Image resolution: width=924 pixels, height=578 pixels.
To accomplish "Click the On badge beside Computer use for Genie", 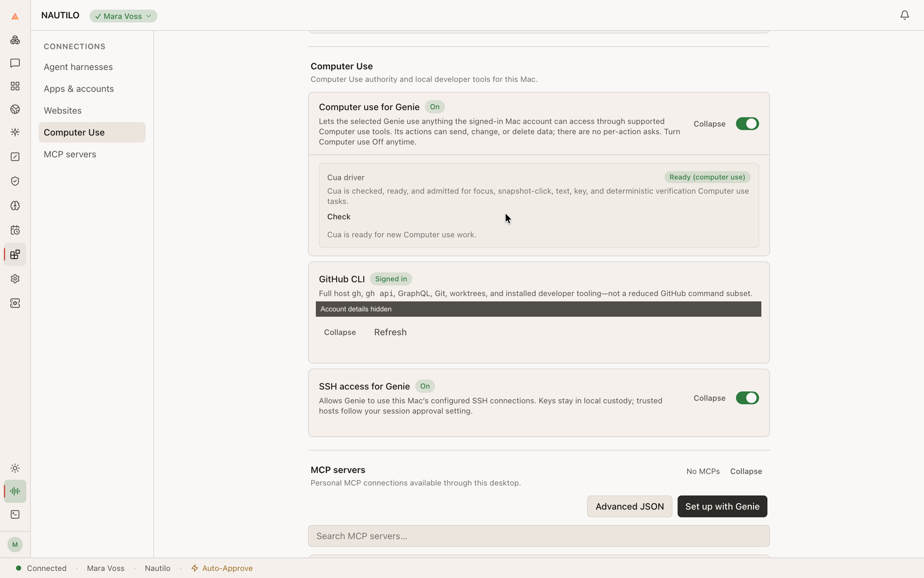I will (435, 107).
